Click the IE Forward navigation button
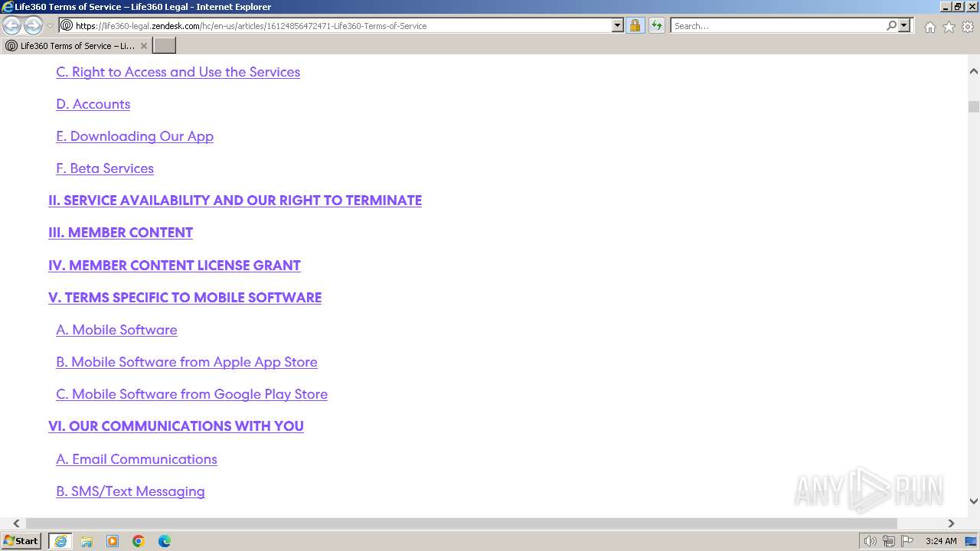 coord(33,25)
